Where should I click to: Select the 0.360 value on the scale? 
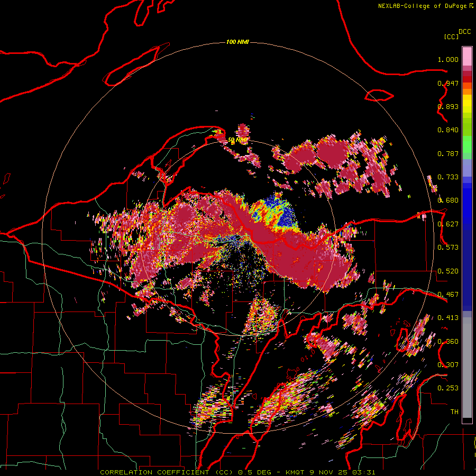[x=448, y=342]
